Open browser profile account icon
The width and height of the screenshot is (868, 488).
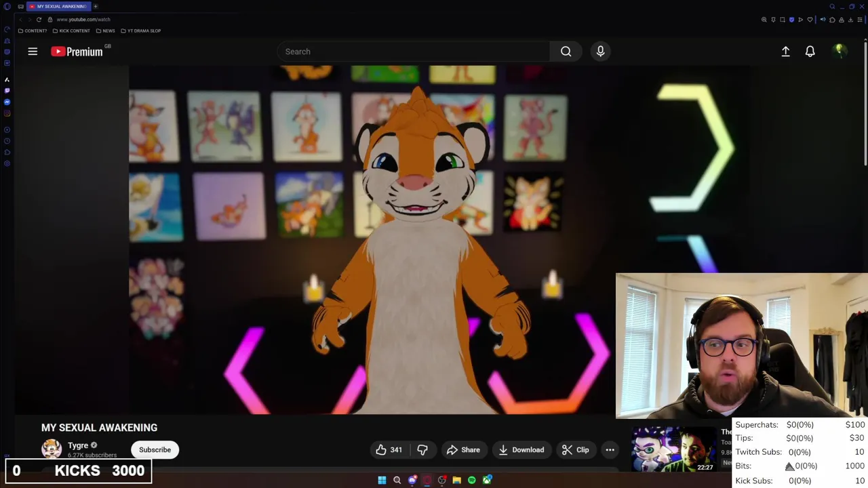pyautogui.click(x=842, y=20)
